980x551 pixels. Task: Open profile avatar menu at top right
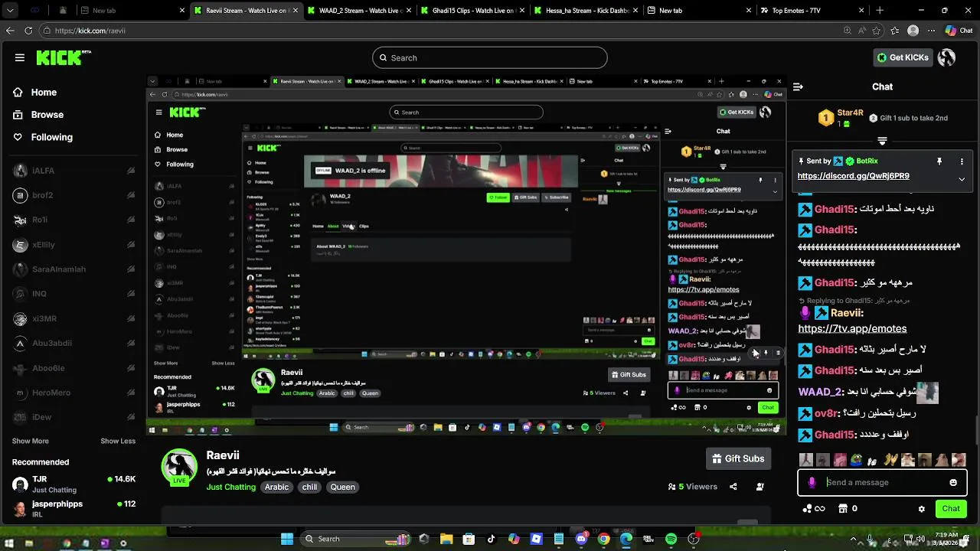coord(946,57)
